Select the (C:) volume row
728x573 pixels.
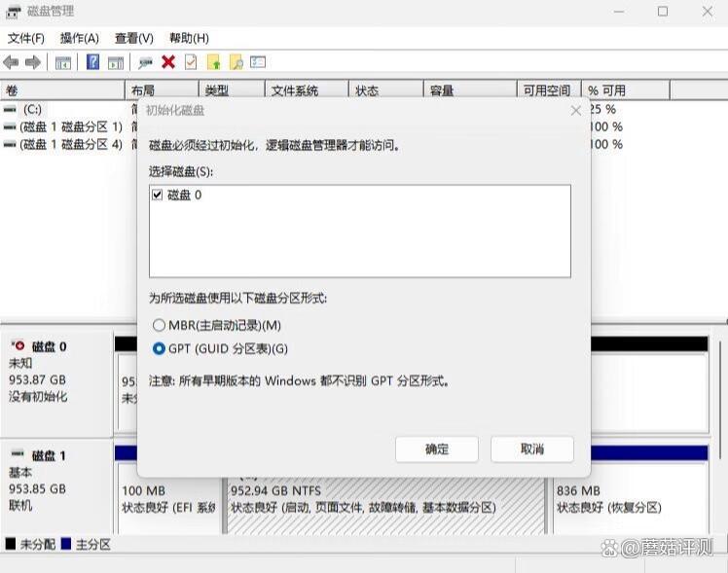33,110
